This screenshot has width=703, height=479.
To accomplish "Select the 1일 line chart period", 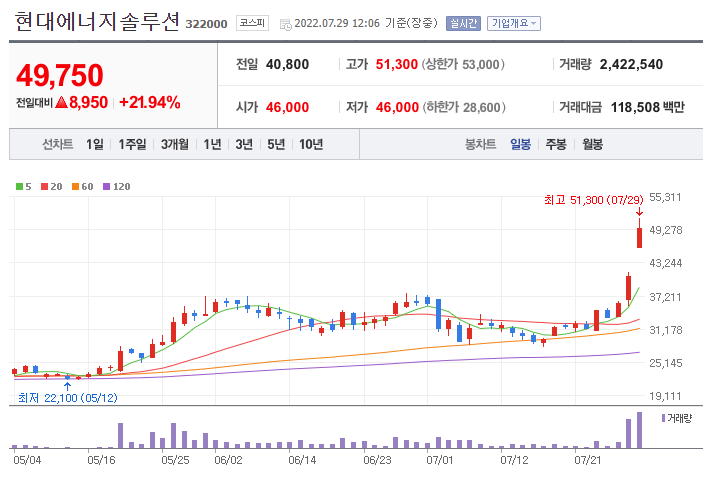I will point(95,144).
